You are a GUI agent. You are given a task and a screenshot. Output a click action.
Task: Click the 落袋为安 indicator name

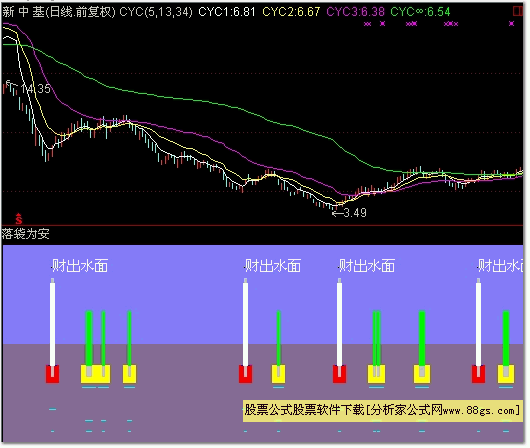(x=26, y=234)
